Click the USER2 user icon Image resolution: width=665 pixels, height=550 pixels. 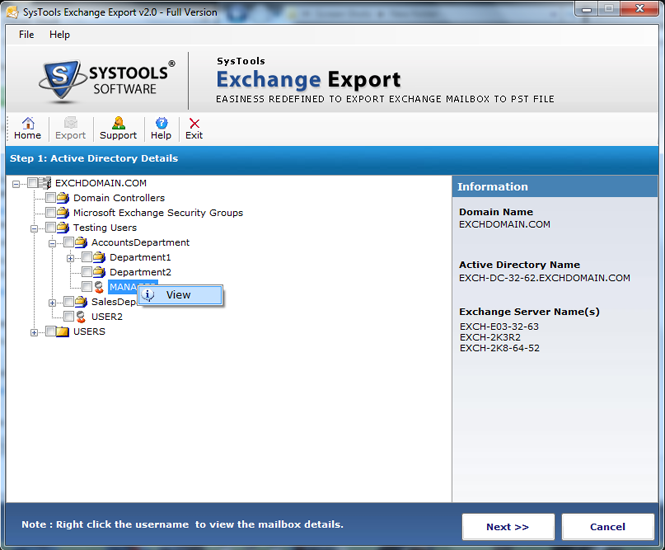coord(81,317)
